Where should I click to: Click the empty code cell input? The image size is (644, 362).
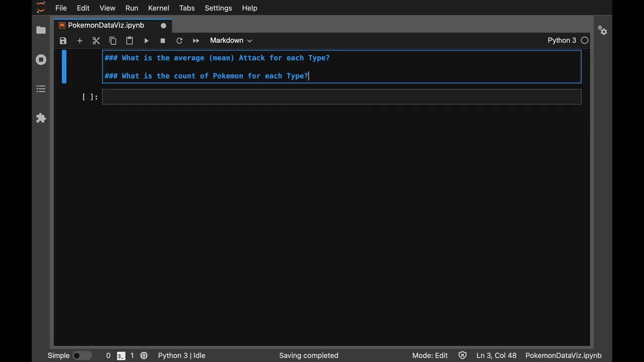pos(342,97)
